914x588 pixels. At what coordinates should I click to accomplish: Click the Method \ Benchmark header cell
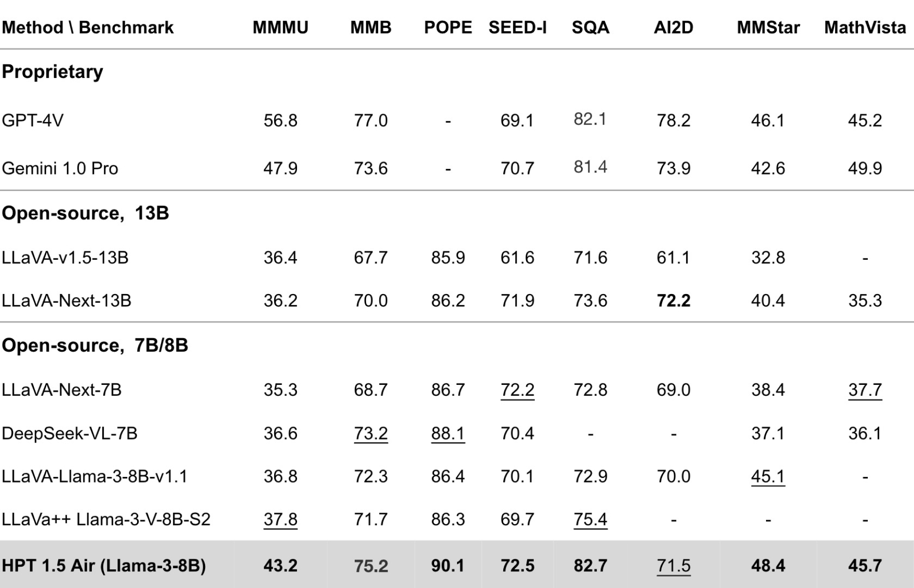click(88, 27)
